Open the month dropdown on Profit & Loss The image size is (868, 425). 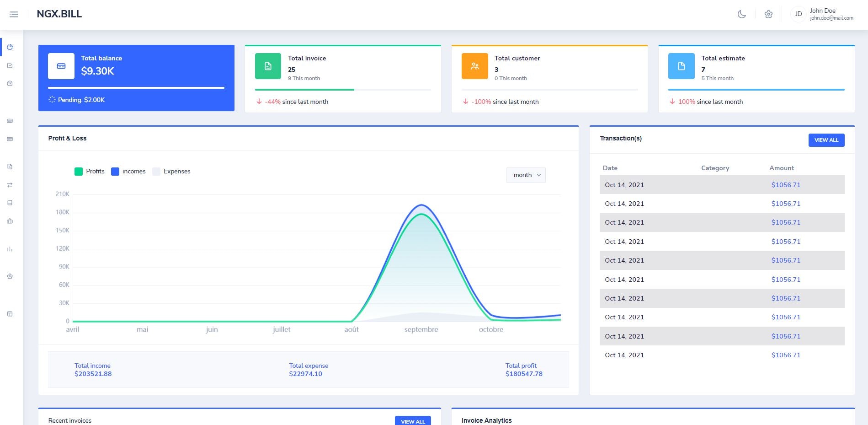[x=526, y=175]
